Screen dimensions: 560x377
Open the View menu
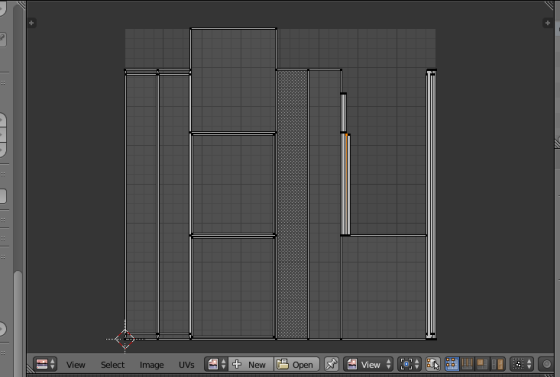click(x=76, y=365)
